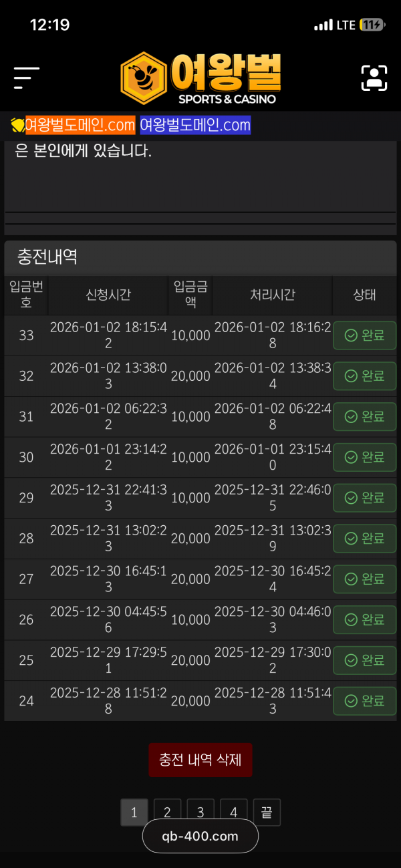Go to page 3 of deposit history
The image size is (401, 868).
click(200, 813)
